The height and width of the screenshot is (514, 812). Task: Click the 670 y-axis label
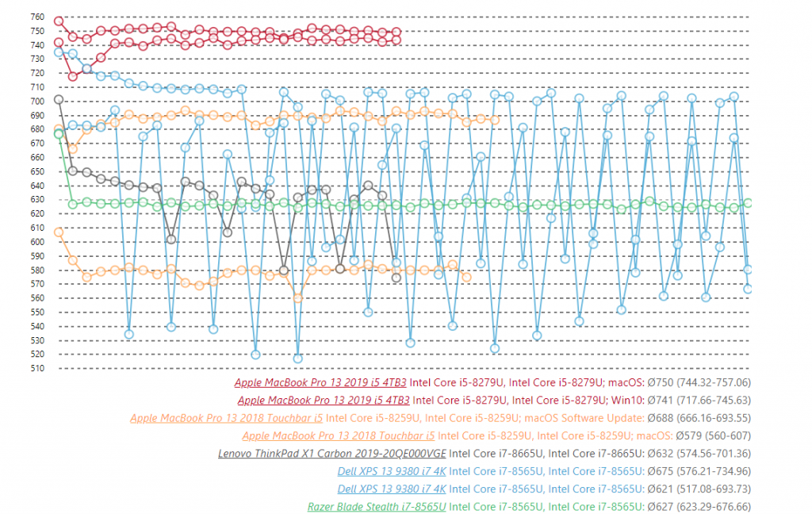coord(37,144)
